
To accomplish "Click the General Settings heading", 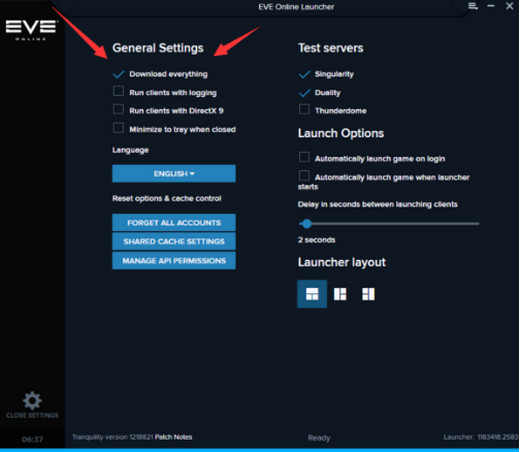I will 158,48.
